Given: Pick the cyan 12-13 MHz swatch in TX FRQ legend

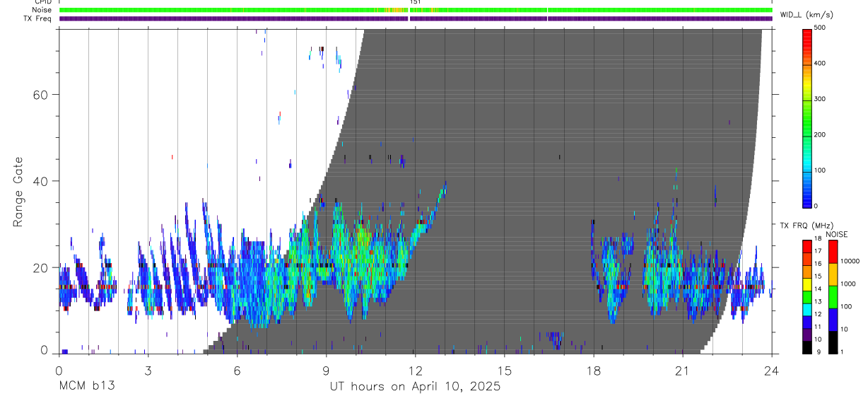Looking at the screenshot, I should [807, 308].
